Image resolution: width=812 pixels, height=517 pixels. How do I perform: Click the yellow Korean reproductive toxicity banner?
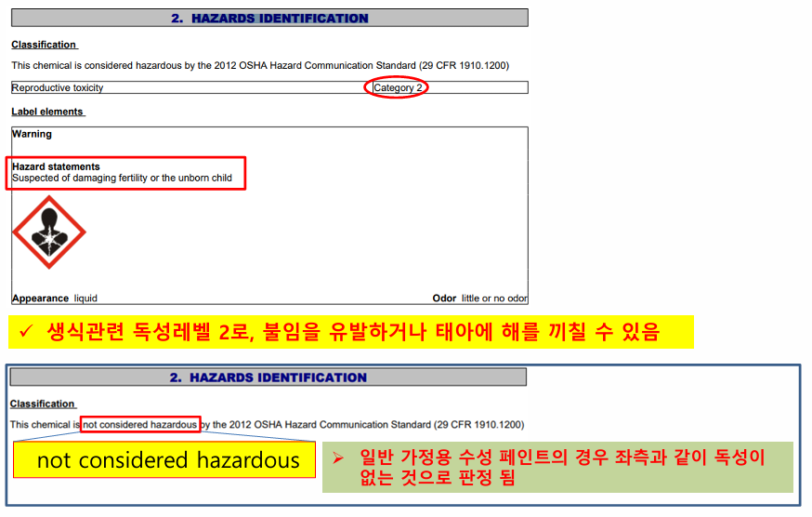pos(351,332)
